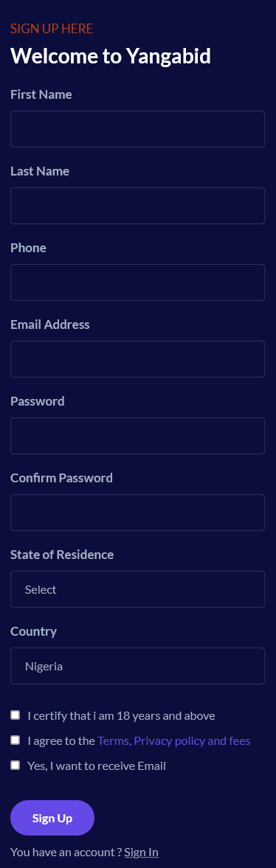The height and width of the screenshot is (868, 276).
Task: Open the State of Residence dropdown
Action: tap(137, 589)
